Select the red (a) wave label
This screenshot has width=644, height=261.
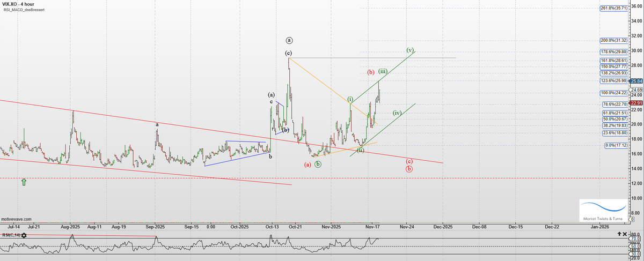(x=308, y=165)
